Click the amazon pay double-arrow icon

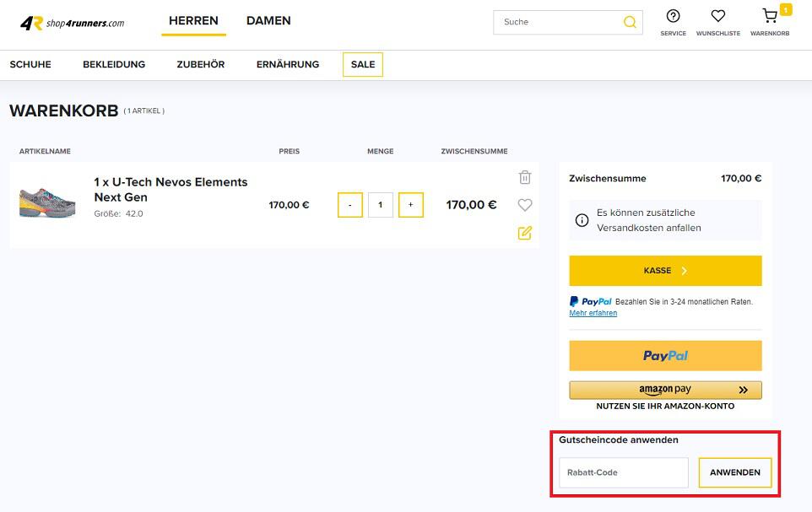tap(743, 390)
